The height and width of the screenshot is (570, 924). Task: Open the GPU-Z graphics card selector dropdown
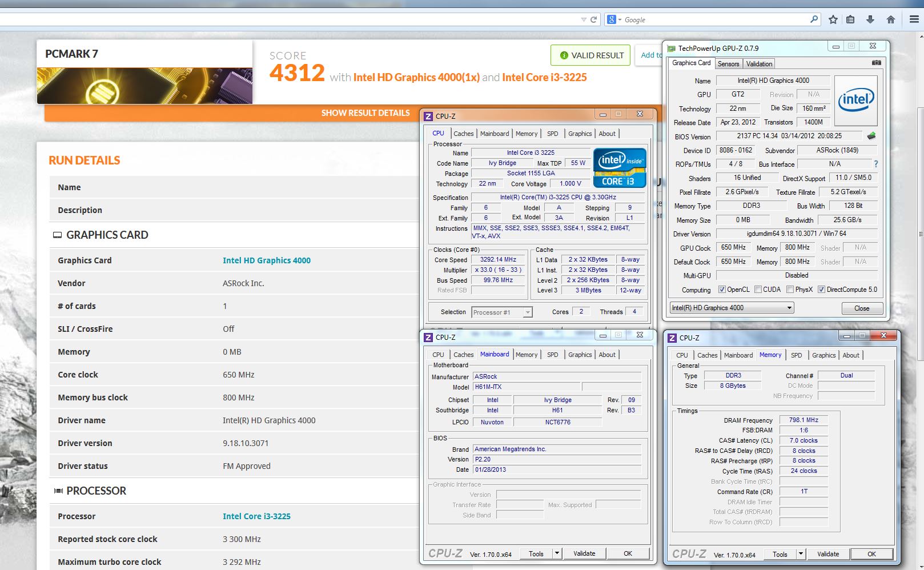coord(732,308)
